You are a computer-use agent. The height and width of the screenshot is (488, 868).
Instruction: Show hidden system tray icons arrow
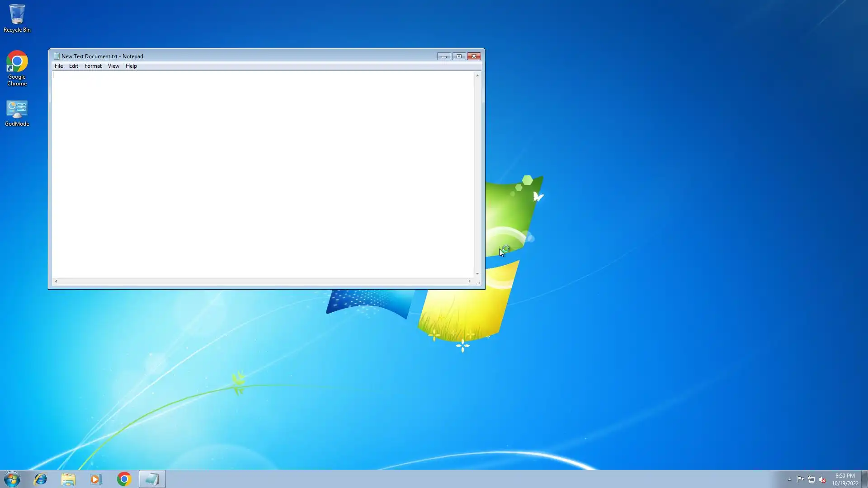(x=789, y=479)
